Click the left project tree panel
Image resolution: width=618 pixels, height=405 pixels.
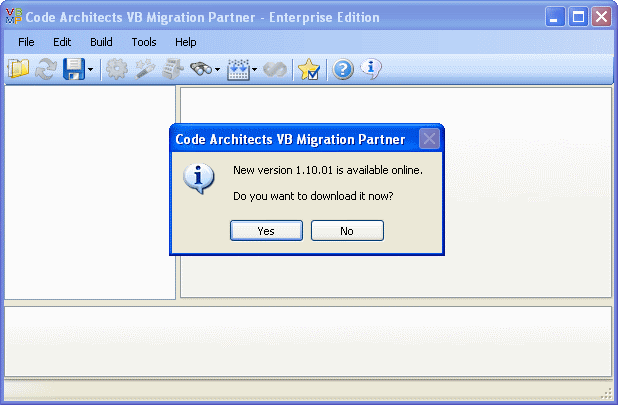[90, 192]
